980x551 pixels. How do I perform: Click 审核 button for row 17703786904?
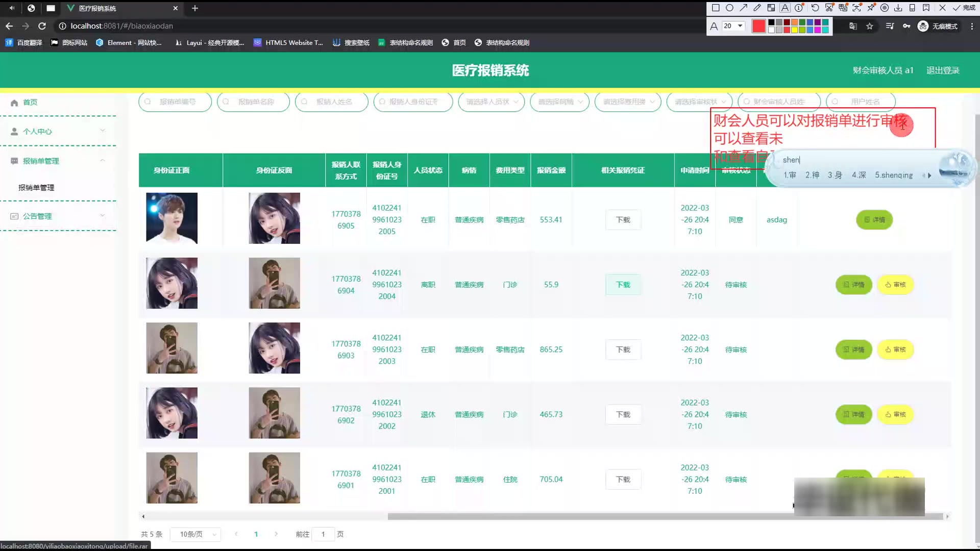tap(895, 285)
